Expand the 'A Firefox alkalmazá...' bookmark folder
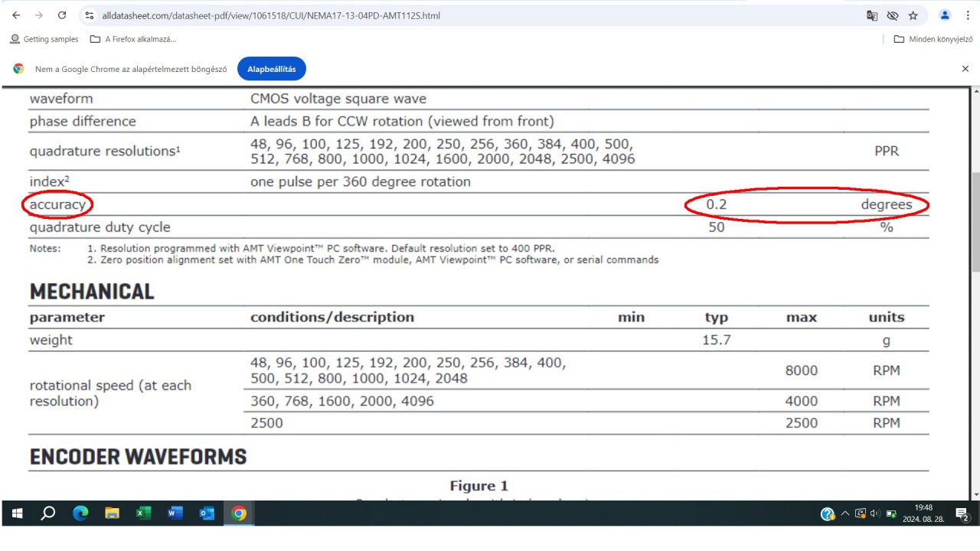980x551 pixels. (132, 39)
